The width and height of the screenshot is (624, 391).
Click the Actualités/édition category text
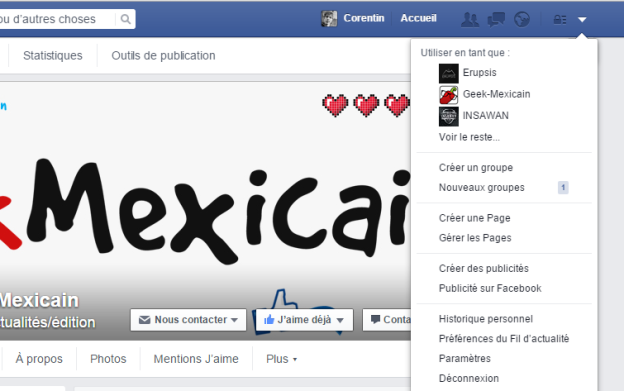pyautogui.click(x=47, y=322)
